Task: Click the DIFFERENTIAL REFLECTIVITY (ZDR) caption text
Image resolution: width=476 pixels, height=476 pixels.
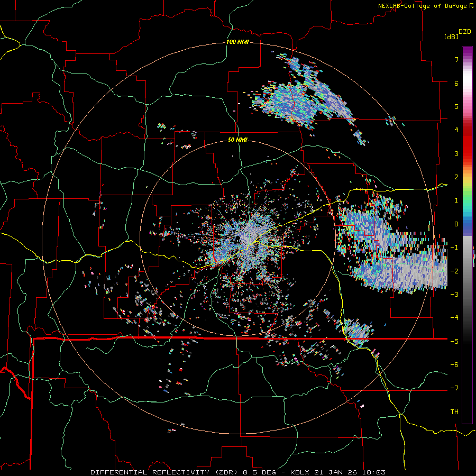Action: click(x=165, y=472)
